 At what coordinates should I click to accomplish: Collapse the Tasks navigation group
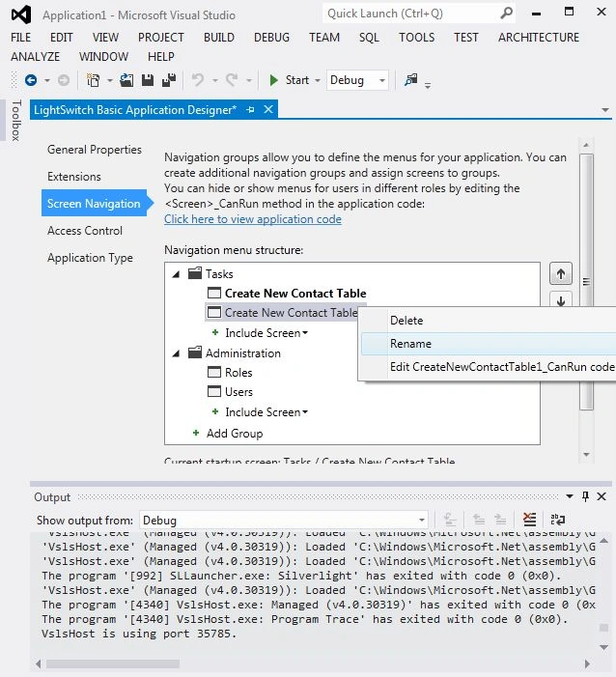coord(176,274)
